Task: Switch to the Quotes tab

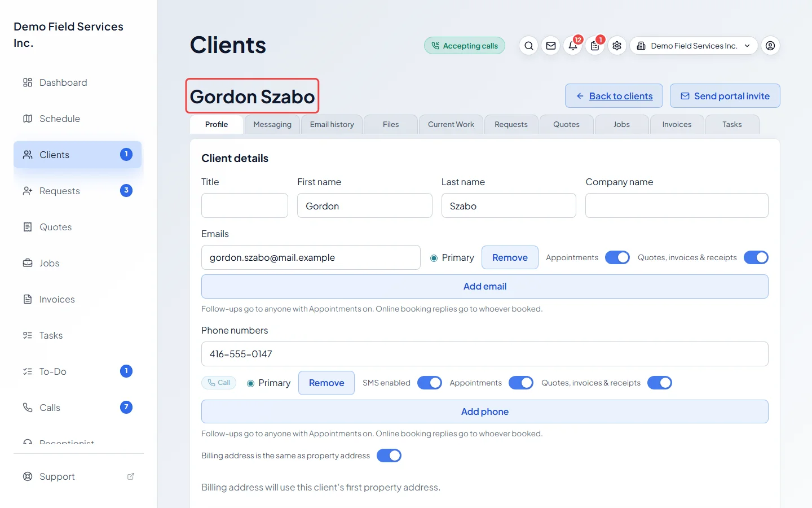Action: (567, 124)
